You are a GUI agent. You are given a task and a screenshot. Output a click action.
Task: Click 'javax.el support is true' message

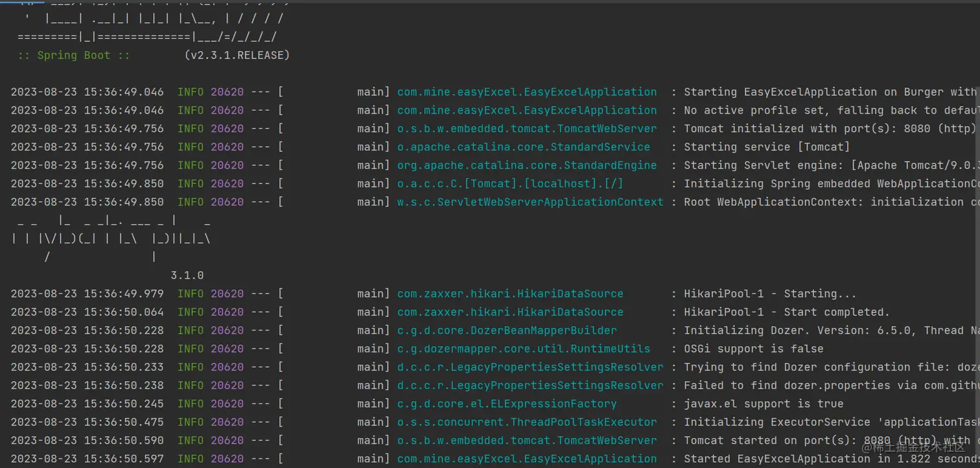pos(764,404)
